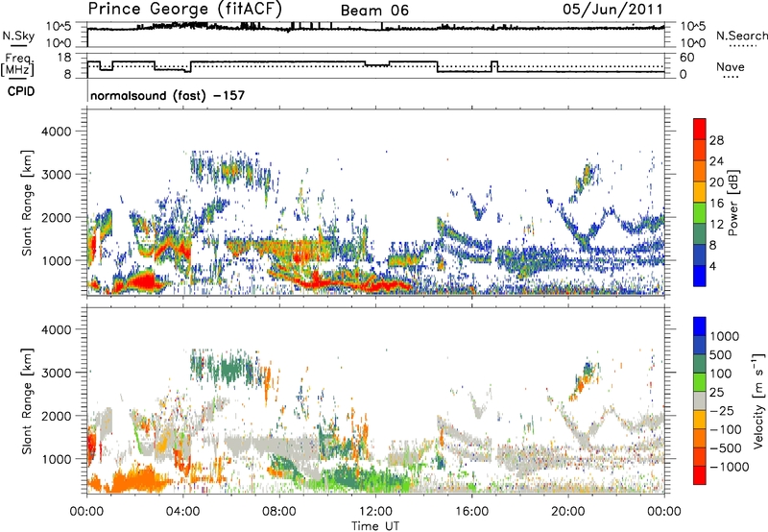Click the 'N.Sky' legend label

(18, 36)
